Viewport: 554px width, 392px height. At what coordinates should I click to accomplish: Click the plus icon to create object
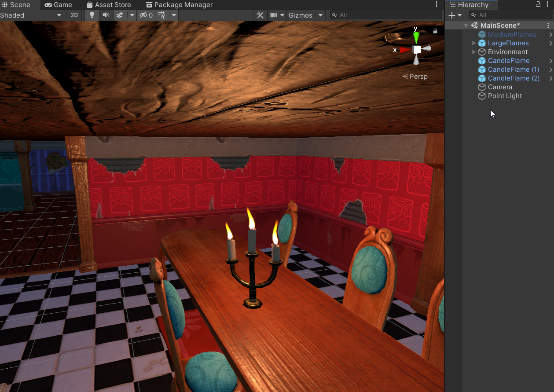451,15
